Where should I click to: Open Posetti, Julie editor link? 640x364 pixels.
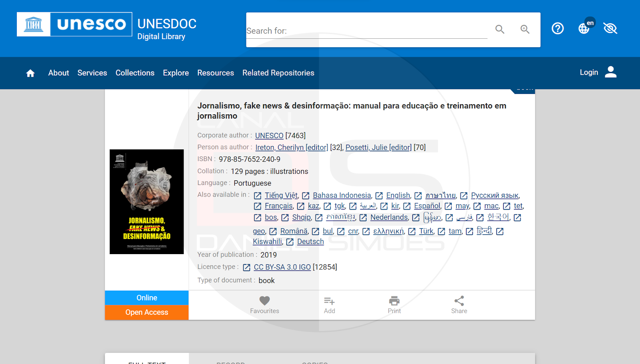[x=378, y=147]
